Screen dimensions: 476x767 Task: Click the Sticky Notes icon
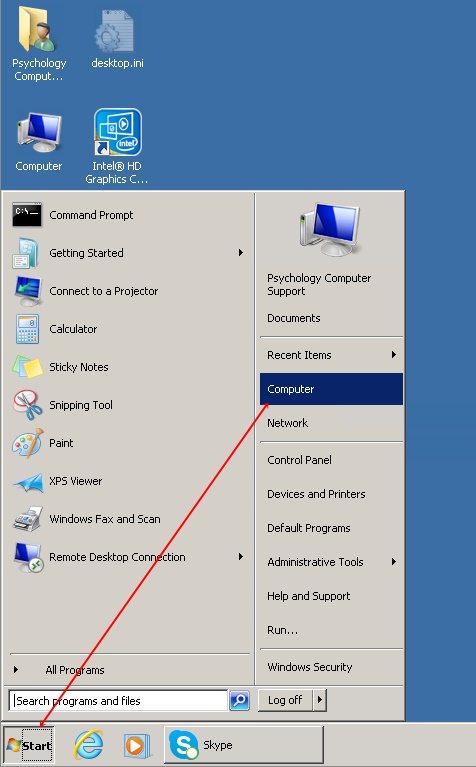(x=27, y=367)
